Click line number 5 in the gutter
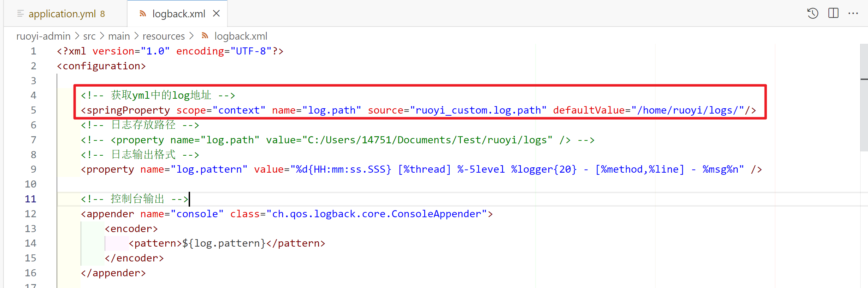 [x=33, y=110]
